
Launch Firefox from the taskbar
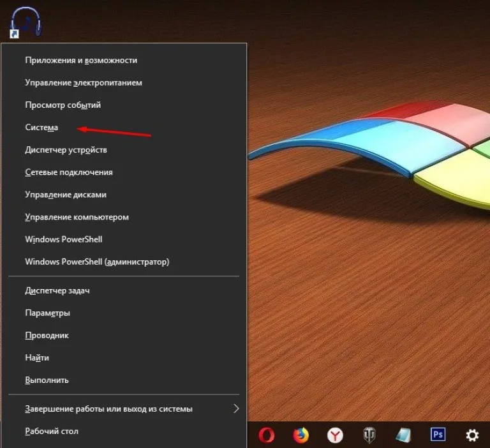tap(301, 435)
